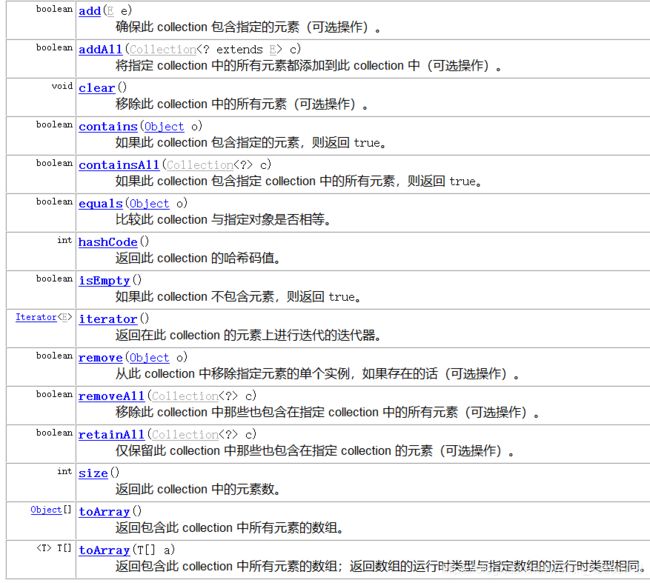This screenshot has width=650, height=583.
Task: Open the hashCode method link
Action: 108,242
